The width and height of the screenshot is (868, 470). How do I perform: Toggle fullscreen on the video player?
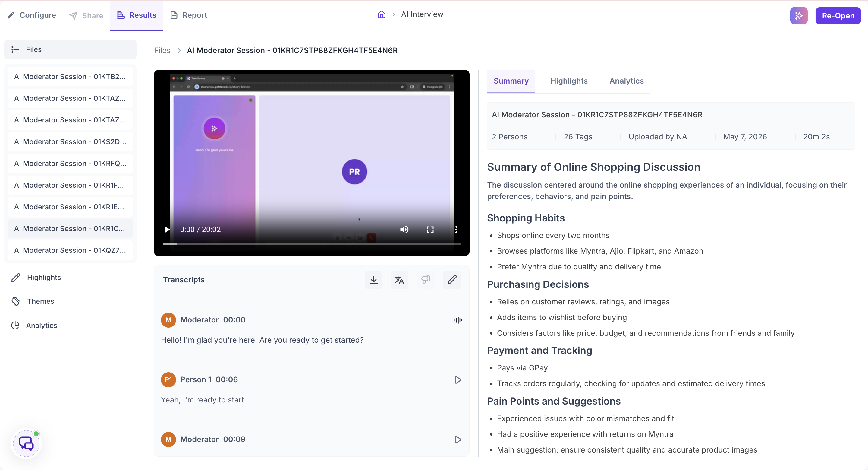430,230
